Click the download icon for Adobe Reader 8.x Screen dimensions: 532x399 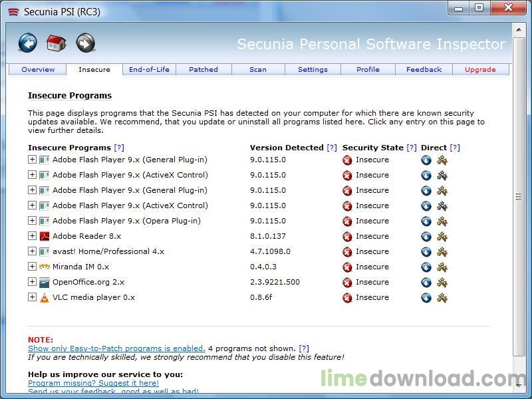point(426,236)
